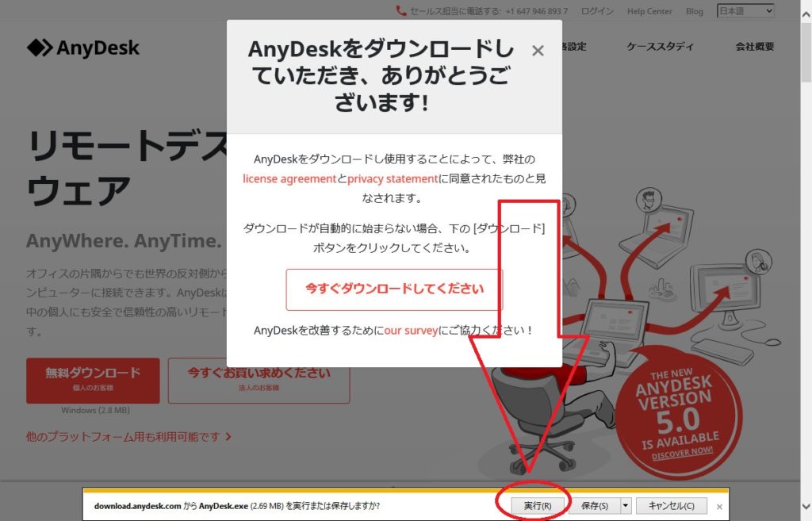Close the AnyDesk download thank-you dialog
The image size is (812, 521).
tap(538, 51)
